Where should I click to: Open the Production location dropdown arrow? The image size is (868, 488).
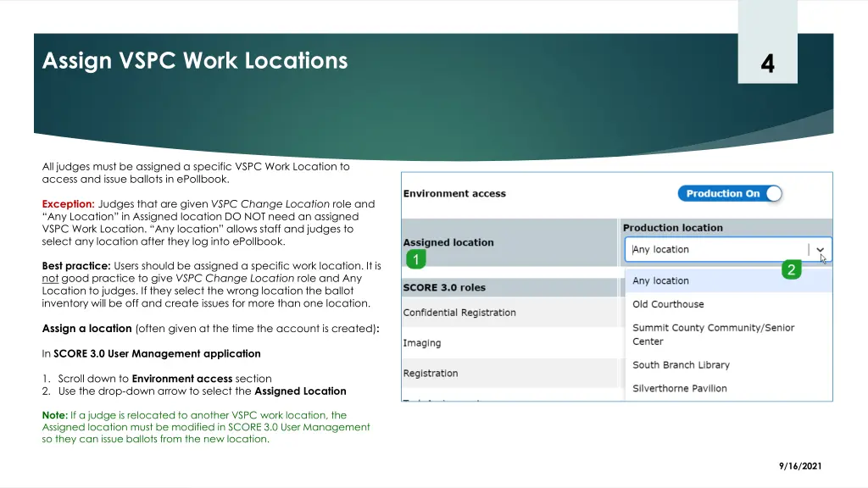[820, 250]
